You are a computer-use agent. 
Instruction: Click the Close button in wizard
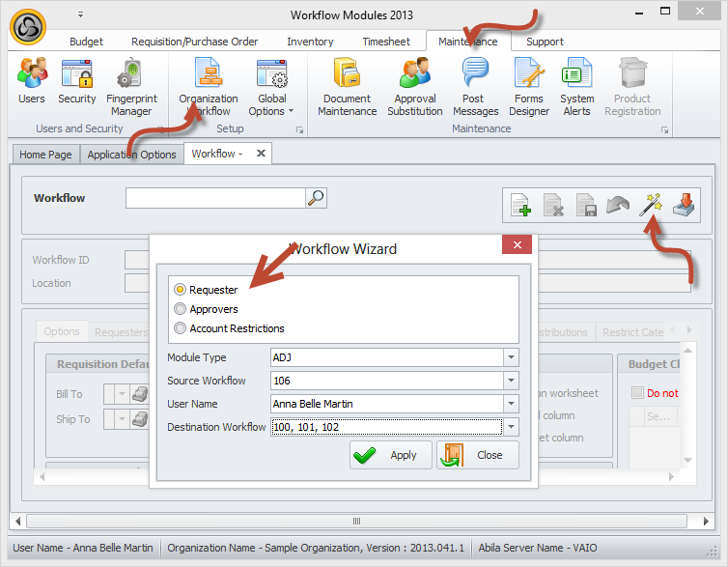[x=477, y=455]
